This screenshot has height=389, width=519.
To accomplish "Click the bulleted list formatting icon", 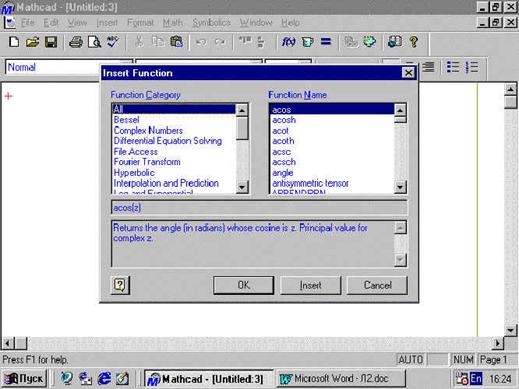I will tap(453, 67).
